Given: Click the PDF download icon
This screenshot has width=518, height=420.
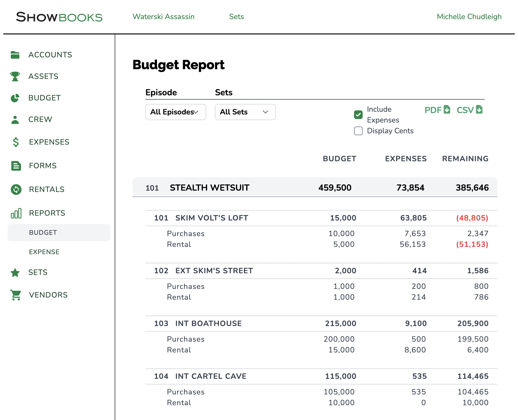Looking at the screenshot, I should point(447,109).
